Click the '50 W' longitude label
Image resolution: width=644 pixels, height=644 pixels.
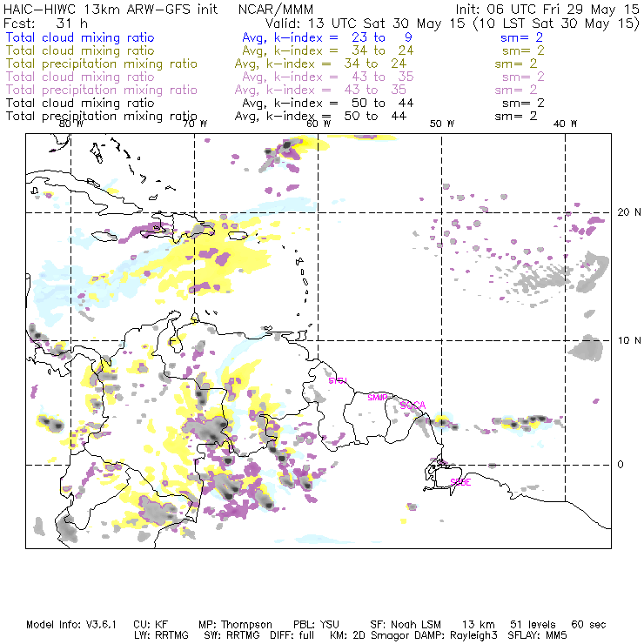(442, 124)
